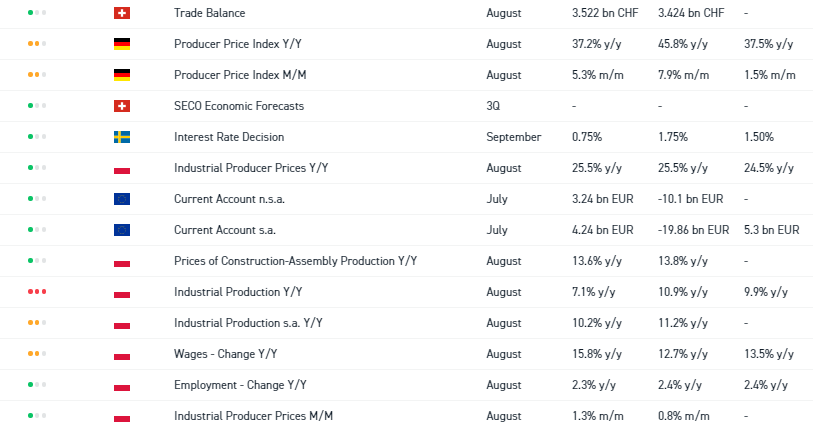The image size is (813, 430).
Task: Click the 37.5% y/y German PPI forecast value
Action: (x=768, y=44)
